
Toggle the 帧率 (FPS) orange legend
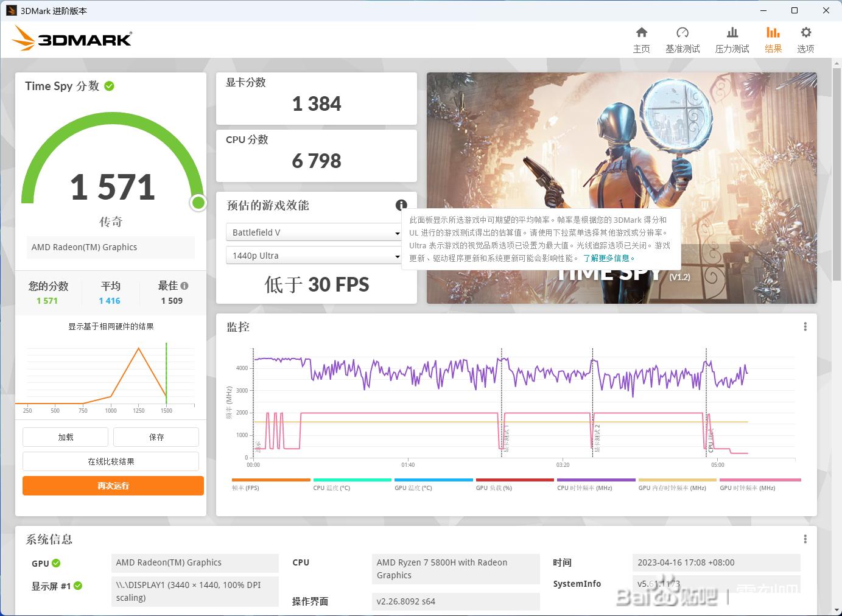[x=271, y=485]
